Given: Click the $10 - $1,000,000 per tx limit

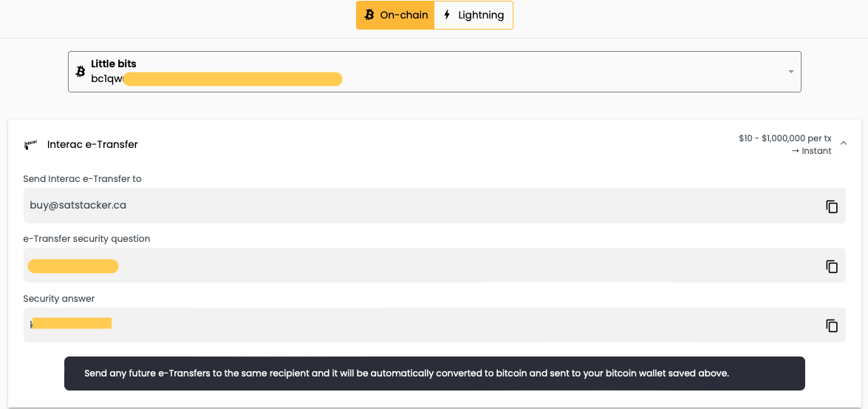Looking at the screenshot, I should tap(785, 138).
